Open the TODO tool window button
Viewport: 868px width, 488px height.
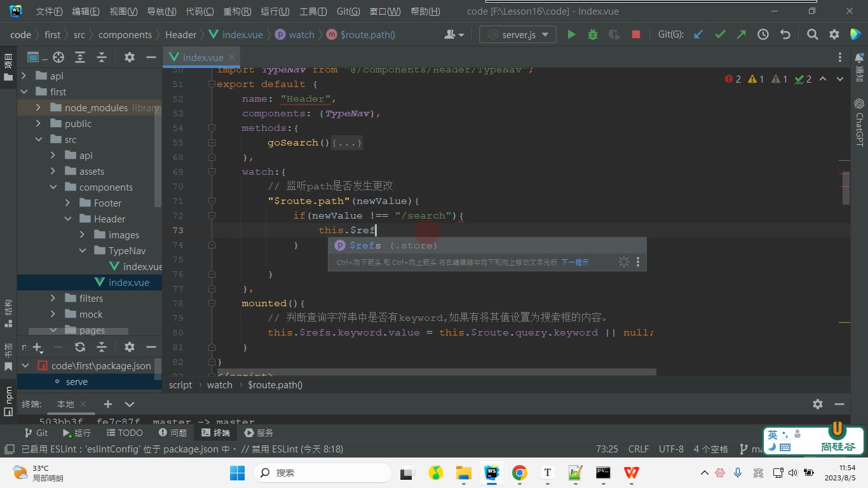point(124,433)
